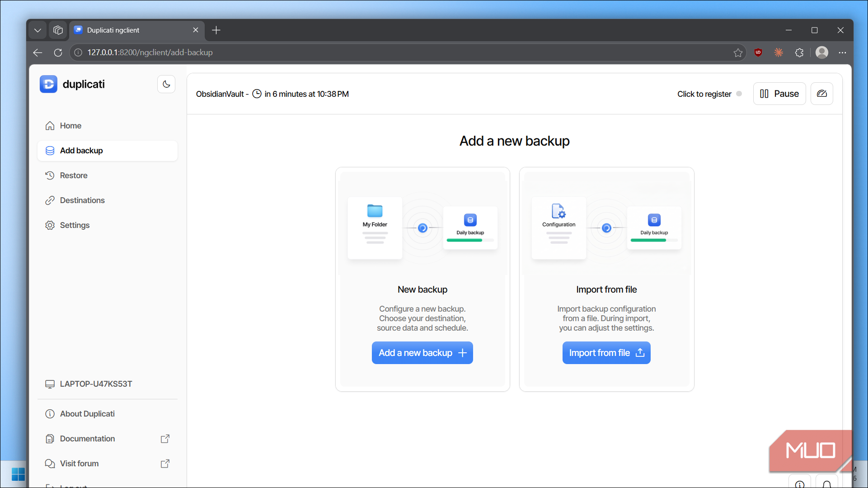This screenshot has width=868, height=488.
Task: Click the New backup card title
Action: click(x=422, y=289)
